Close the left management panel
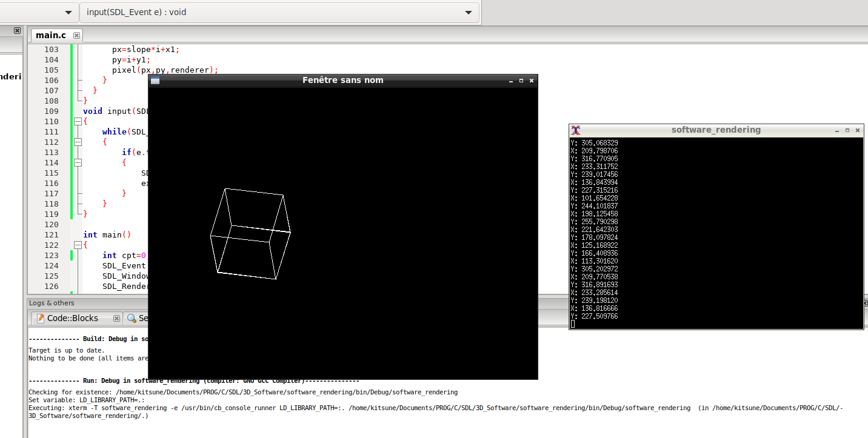The width and height of the screenshot is (868, 438). click(x=17, y=30)
